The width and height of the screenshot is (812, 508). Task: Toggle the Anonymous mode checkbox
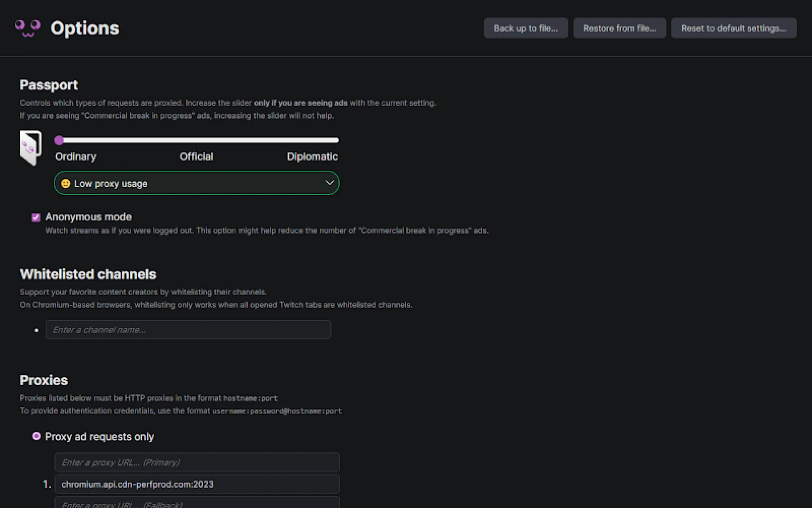(36, 218)
